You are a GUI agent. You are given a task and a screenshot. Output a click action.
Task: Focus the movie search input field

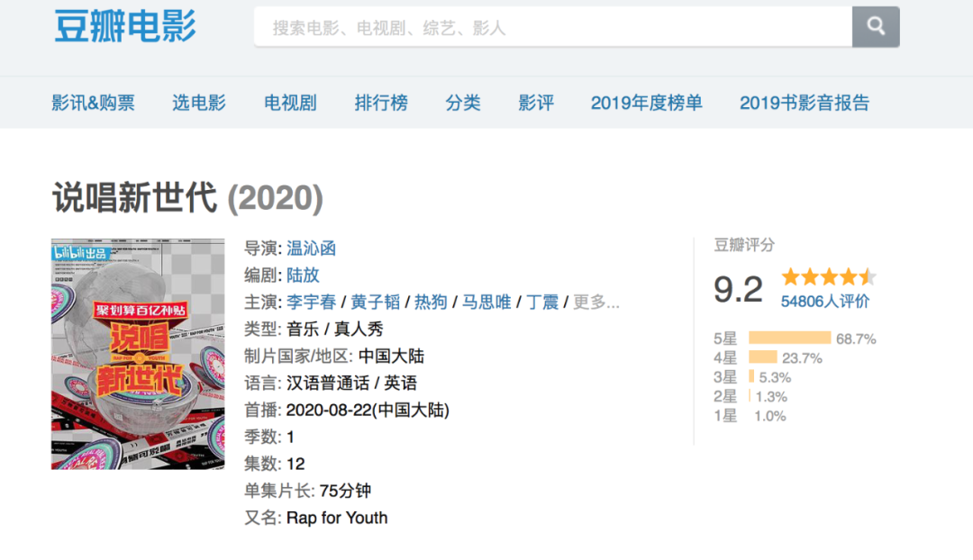552,28
